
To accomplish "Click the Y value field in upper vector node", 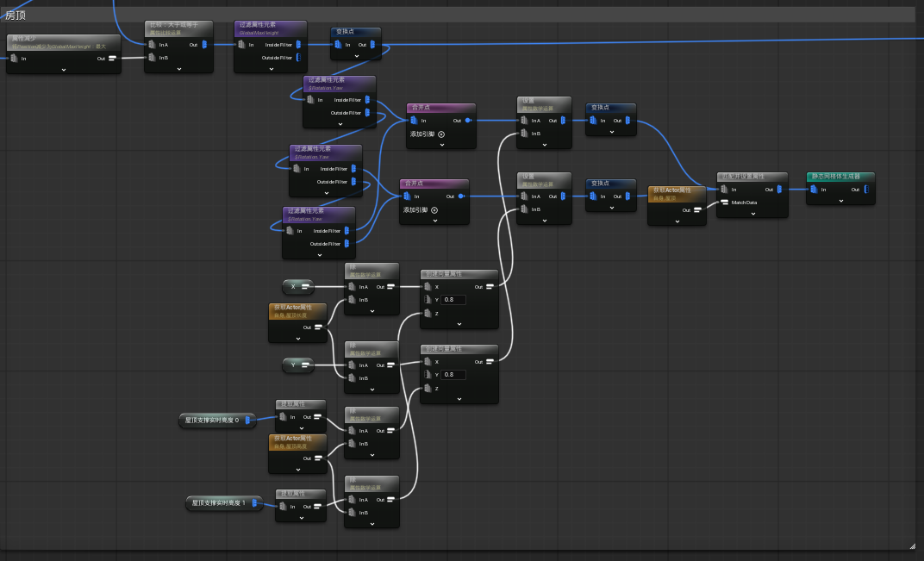I will (453, 300).
